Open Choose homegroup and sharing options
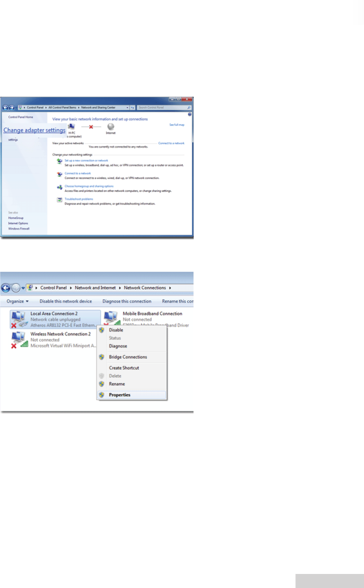This screenshot has height=588, width=364. 89,186
